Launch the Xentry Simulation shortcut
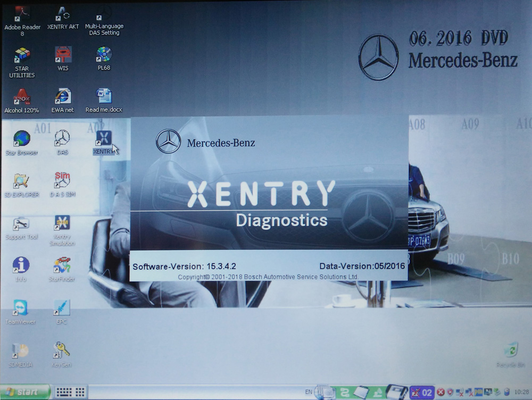This screenshot has width=532, height=400. tap(62, 231)
